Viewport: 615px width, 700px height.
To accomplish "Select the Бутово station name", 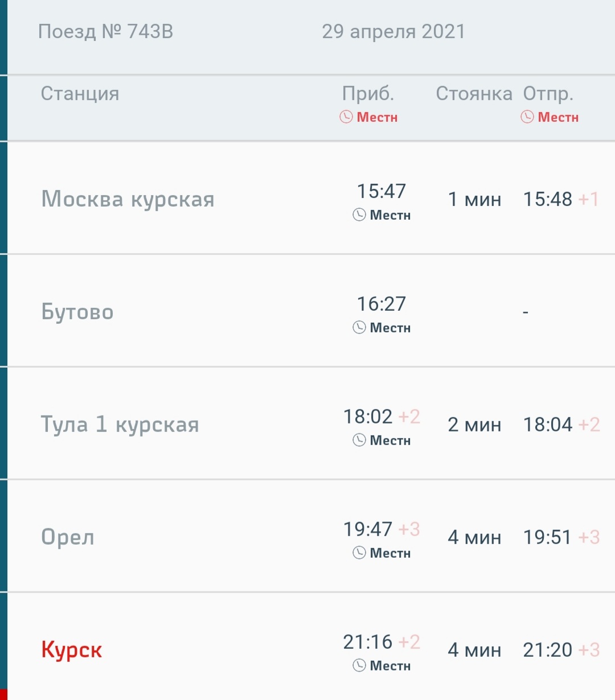I will click(x=77, y=312).
